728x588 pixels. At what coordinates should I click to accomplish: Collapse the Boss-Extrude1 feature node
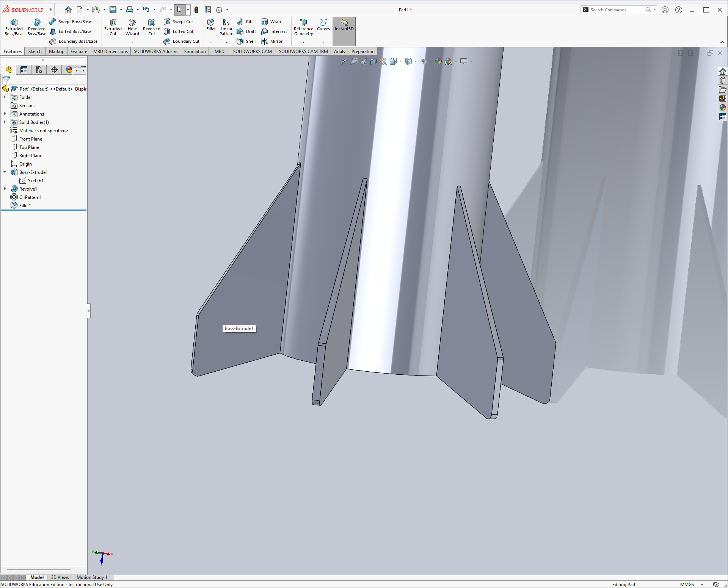click(x=5, y=172)
